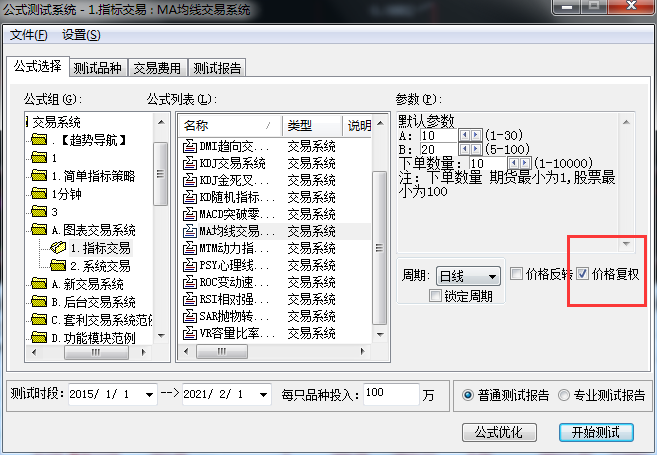Screen dimensions: 657x455
Task: Click the C.套利交易系统范例 folder icon
Action: tap(39, 320)
